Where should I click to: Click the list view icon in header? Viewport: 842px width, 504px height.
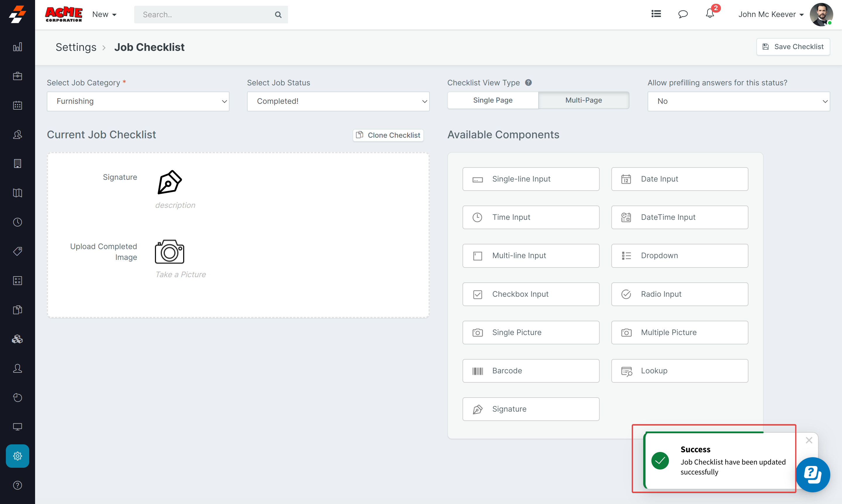click(x=656, y=14)
